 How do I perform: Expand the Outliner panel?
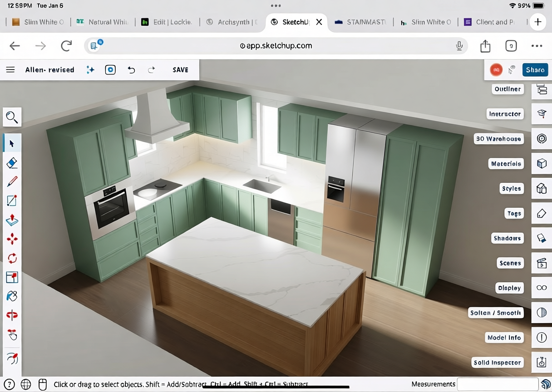(542, 89)
